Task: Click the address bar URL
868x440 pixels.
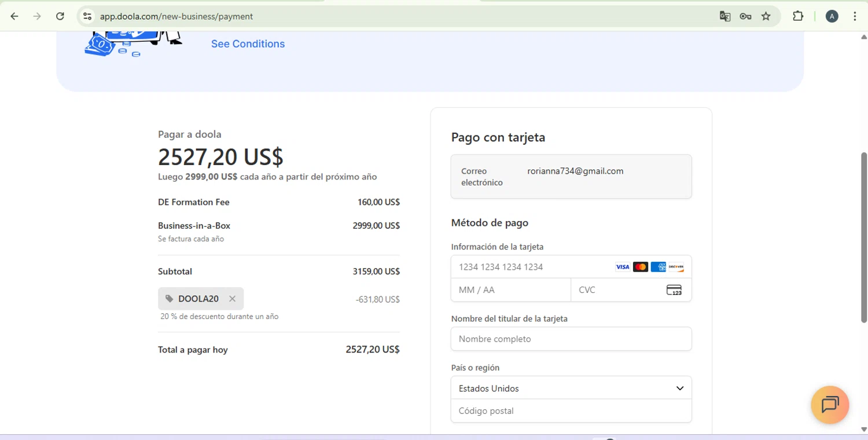Action: [176, 16]
